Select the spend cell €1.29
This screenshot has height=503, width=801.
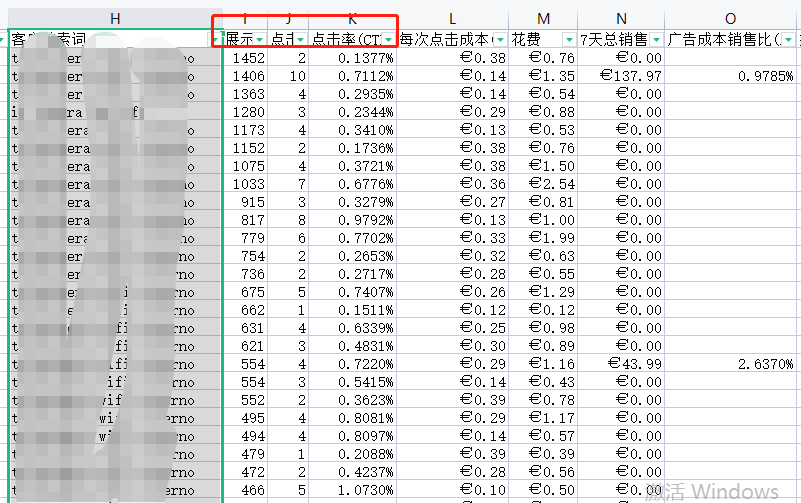[543, 292]
